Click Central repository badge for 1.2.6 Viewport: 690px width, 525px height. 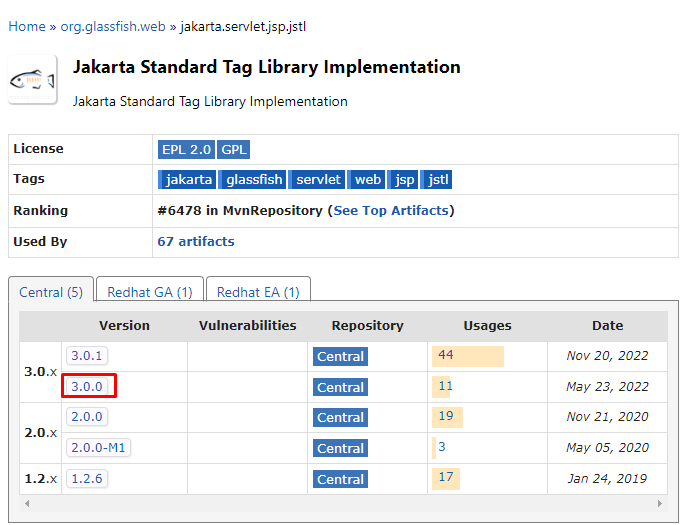point(340,479)
